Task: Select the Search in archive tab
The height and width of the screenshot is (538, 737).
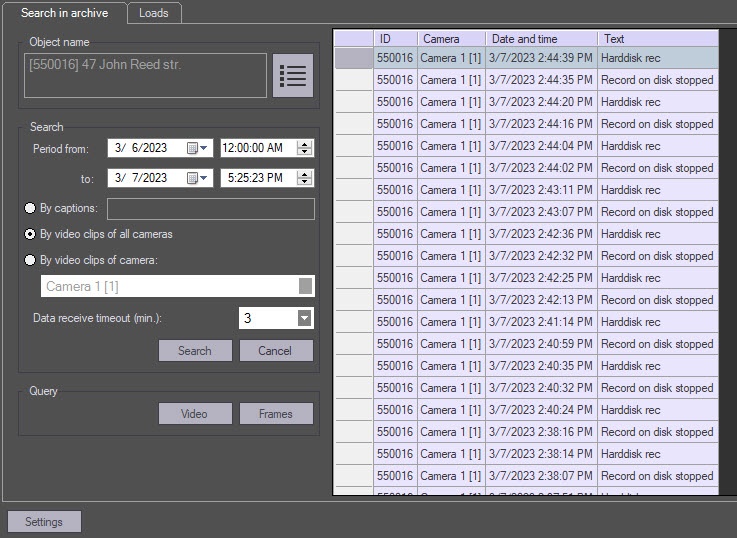Action: (64, 13)
